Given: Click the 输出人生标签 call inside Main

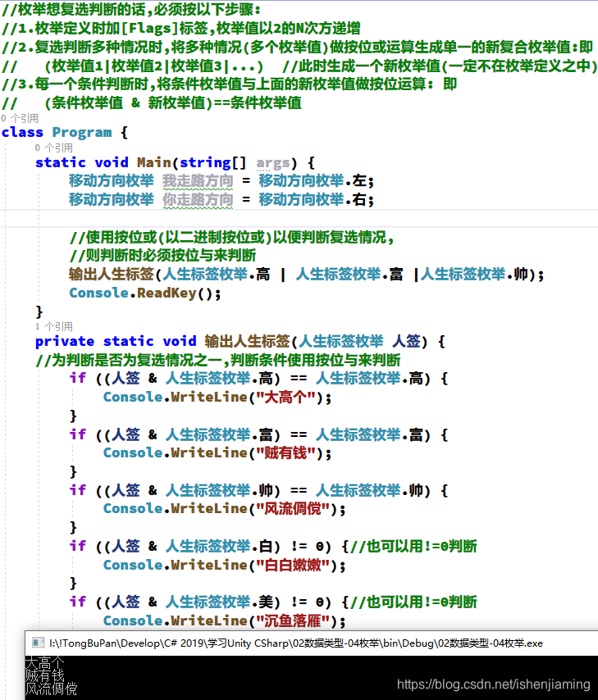Looking at the screenshot, I should [x=112, y=274].
